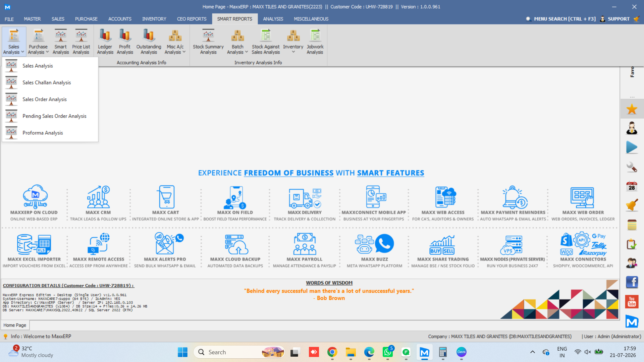This screenshot has width=644, height=362.
Task: Open the Maxx CRM feature
Action: [x=98, y=203]
